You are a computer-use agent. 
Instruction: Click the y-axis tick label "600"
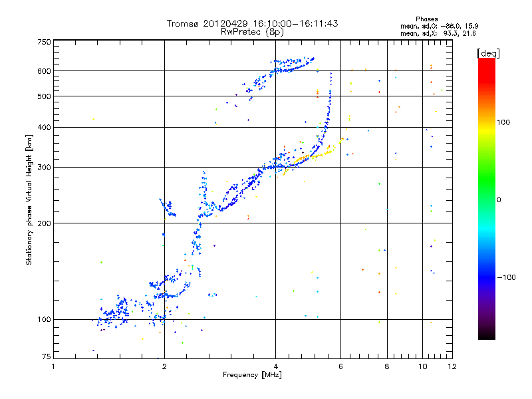pyautogui.click(x=44, y=71)
